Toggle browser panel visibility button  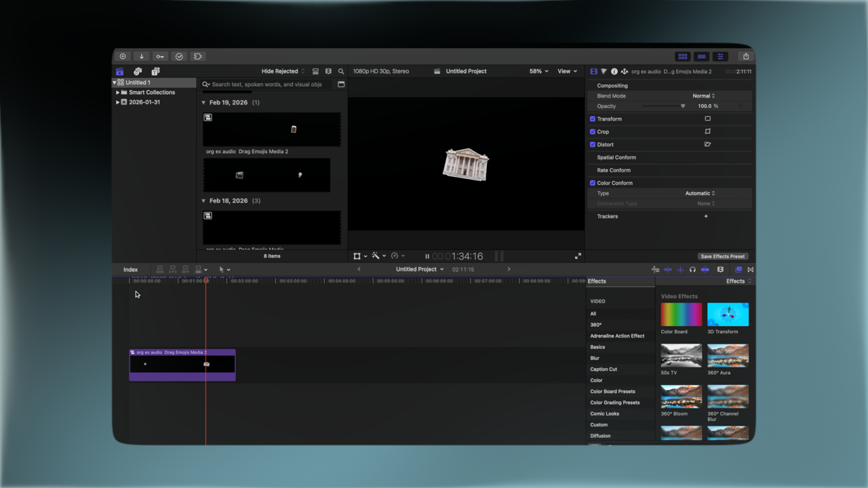tap(683, 56)
